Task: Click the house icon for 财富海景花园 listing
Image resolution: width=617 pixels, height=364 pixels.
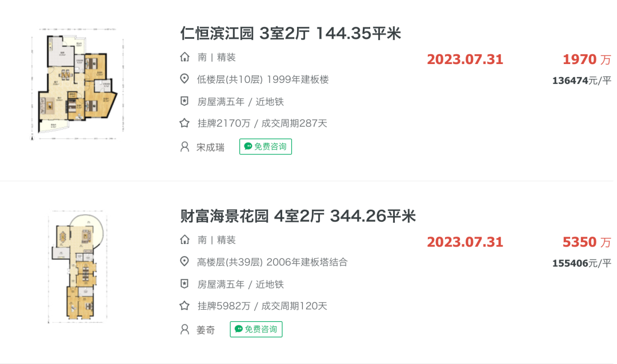Action: 185,239
